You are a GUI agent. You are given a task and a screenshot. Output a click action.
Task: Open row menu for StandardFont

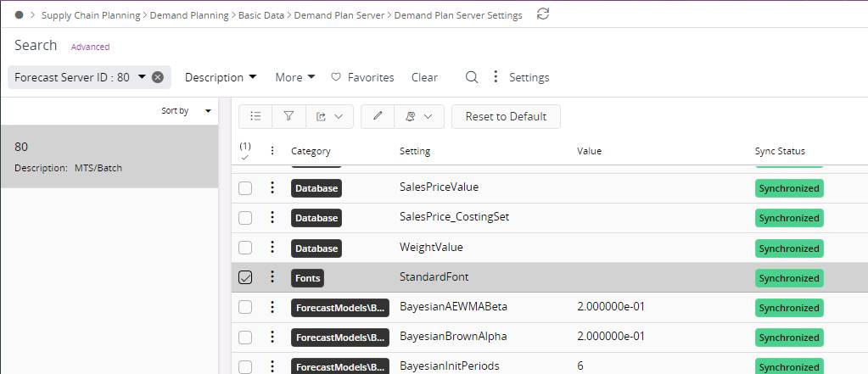tap(272, 277)
